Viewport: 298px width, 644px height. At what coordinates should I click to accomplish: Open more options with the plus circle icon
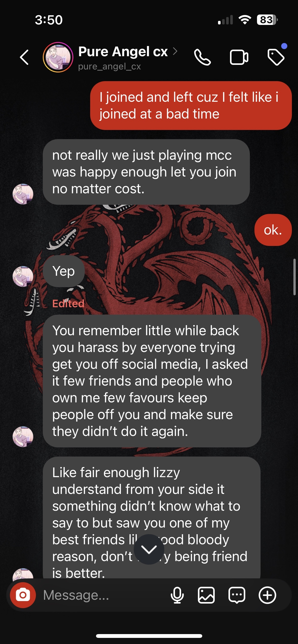tap(267, 595)
